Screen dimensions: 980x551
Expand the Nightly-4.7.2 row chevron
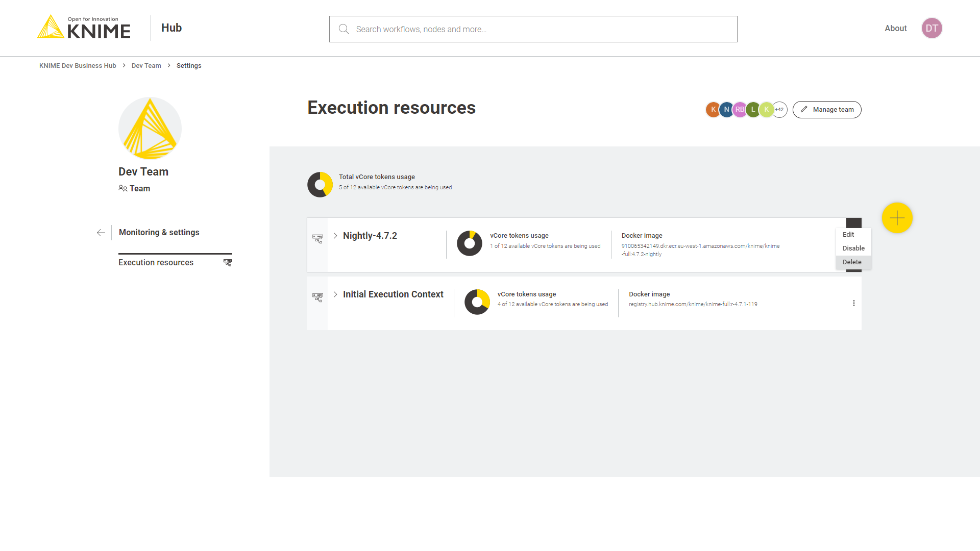click(335, 236)
